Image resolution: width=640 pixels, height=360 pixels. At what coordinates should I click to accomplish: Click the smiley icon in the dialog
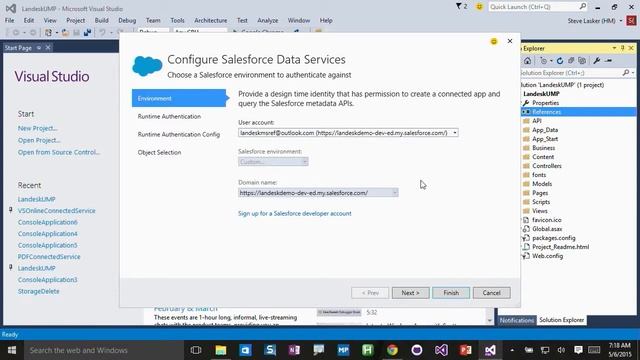pyautogui.click(x=494, y=41)
